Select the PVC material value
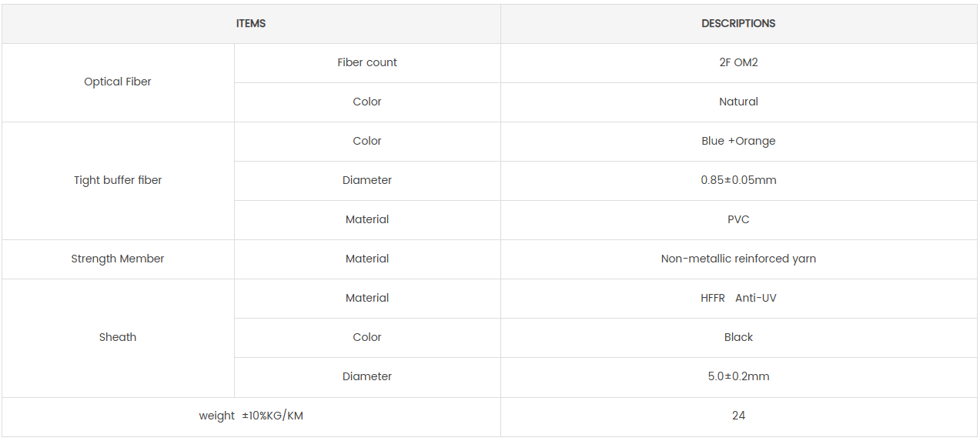Screen dimensions: 980x441 (738, 219)
